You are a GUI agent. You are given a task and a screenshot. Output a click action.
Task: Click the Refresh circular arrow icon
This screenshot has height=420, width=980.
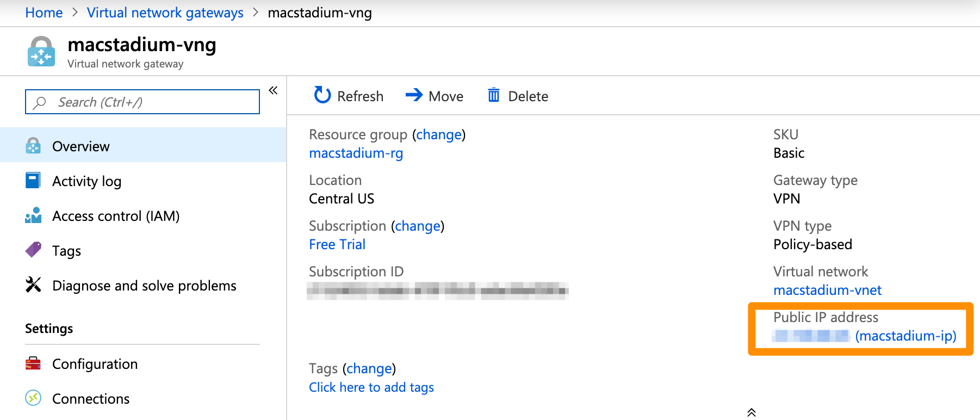(x=322, y=95)
